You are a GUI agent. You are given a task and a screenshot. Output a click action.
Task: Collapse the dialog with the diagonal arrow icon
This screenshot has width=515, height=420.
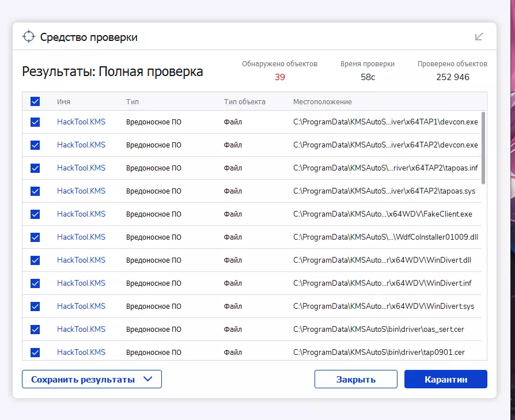pyautogui.click(x=479, y=36)
